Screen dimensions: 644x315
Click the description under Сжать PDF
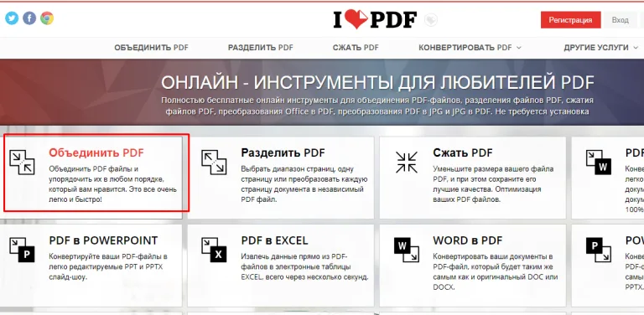pos(493,184)
